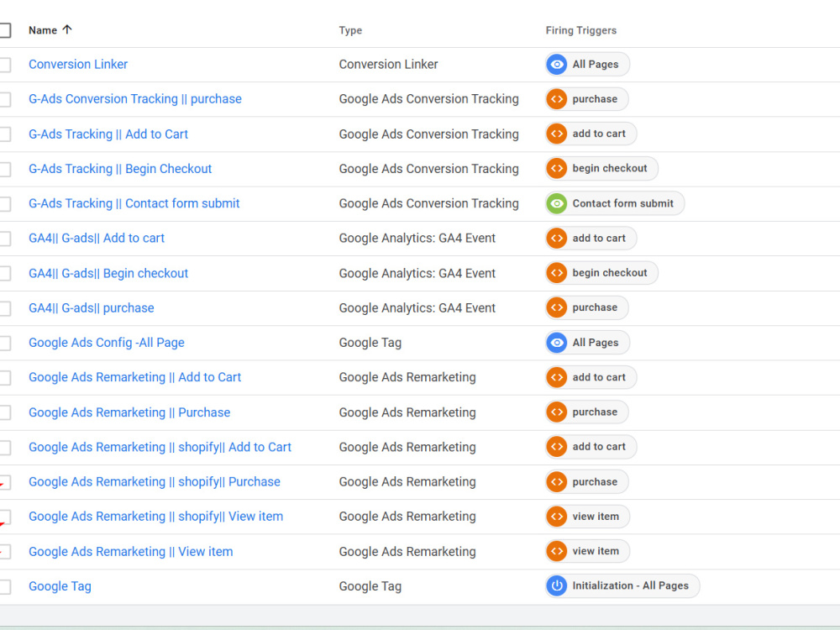Open the G-Ads Conversion Tracking || purchase tag
Screen dimensions: 840x630
click(135, 99)
